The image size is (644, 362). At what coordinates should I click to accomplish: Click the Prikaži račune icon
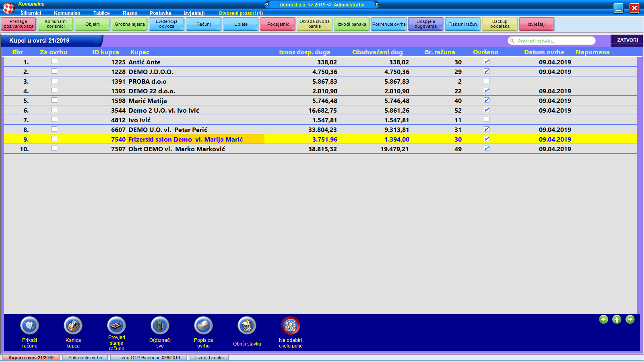point(29,326)
